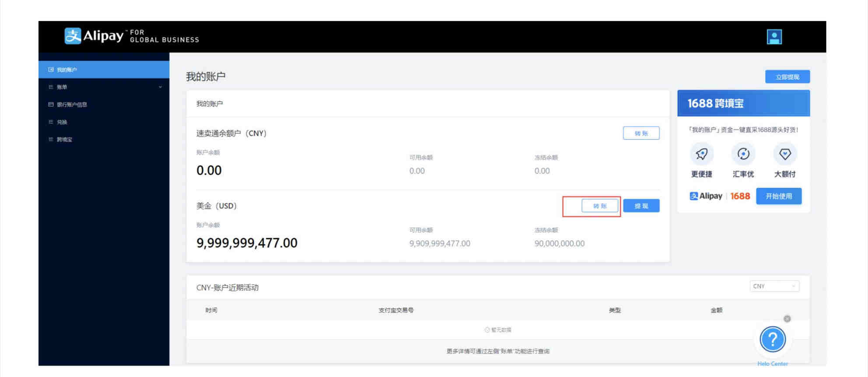This screenshot has width=868, height=377.
Task: Click the 更便捷 rocket icon
Action: tap(702, 154)
